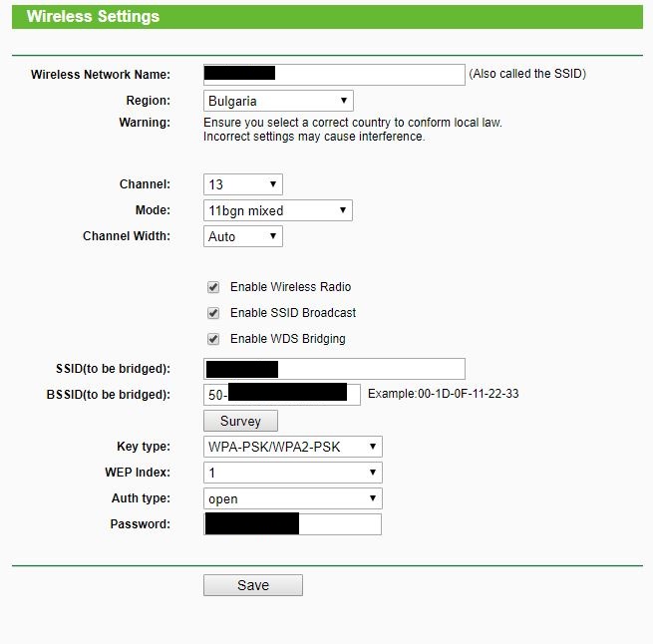Open the Mode dropdown showing 11bgn mixed

point(278,210)
